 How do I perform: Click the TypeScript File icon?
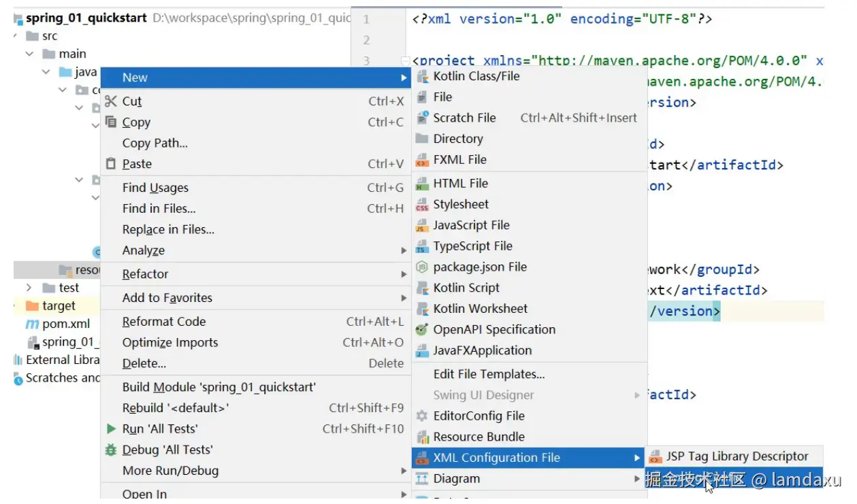tap(422, 246)
